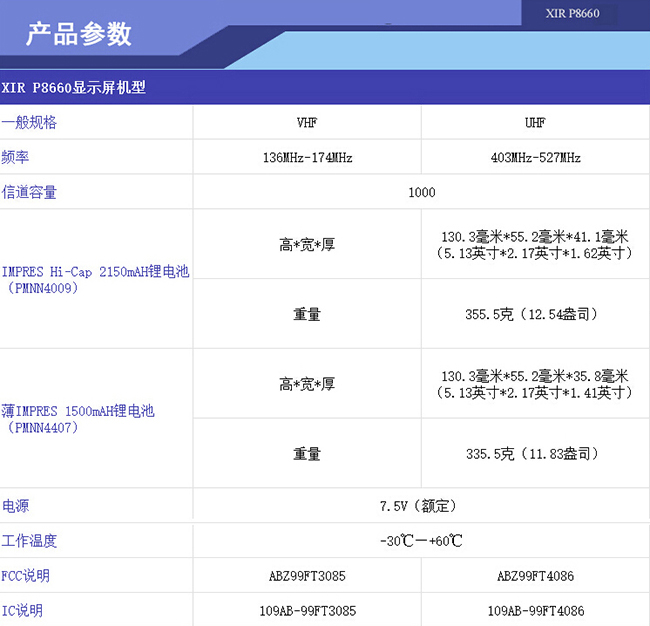Image resolution: width=650 pixels, height=626 pixels.
Task: Click the 335.5克 weight value
Action: pos(533,454)
